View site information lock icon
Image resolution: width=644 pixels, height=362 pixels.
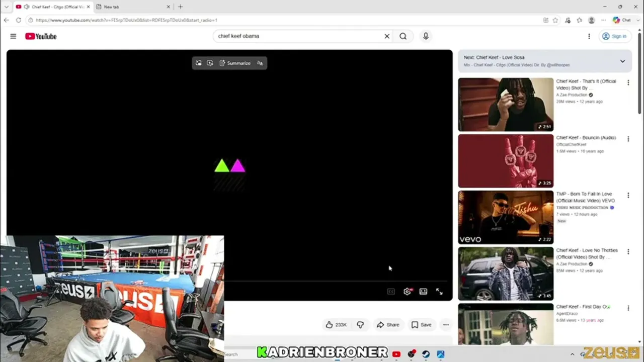coord(30,20)
